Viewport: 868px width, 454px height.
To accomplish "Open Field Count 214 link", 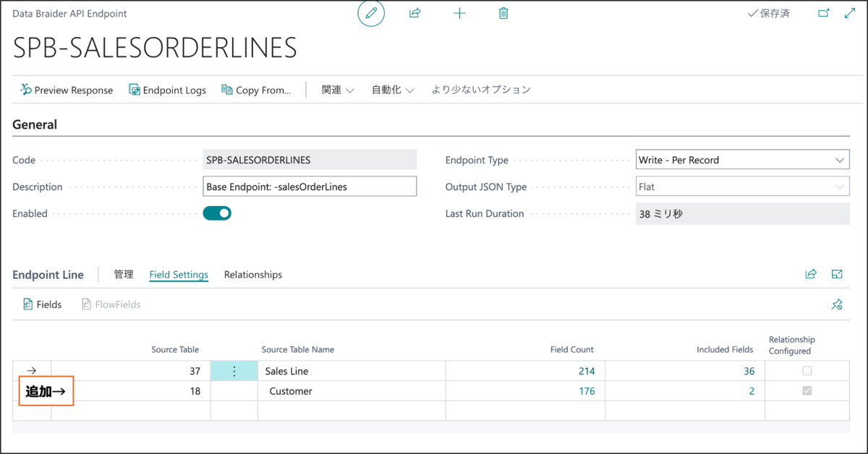I will 587,371.
